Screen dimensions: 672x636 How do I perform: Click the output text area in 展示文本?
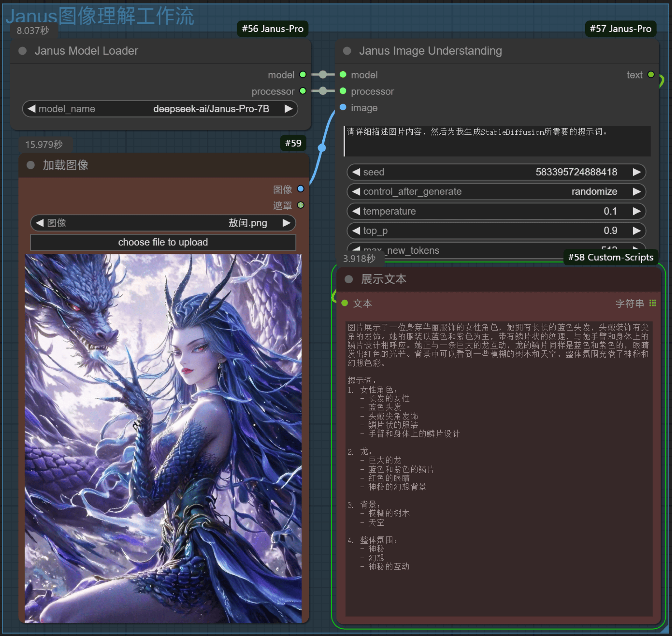tap(499, 469)
